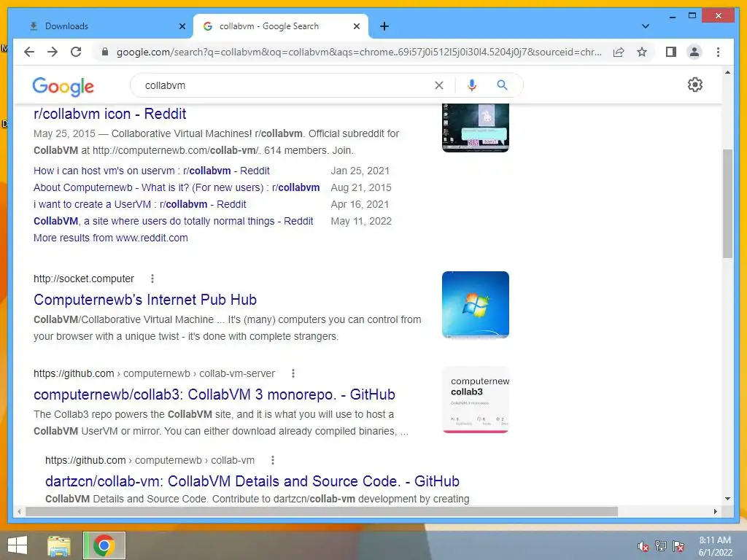The image size is (747, 560).
Task: View site security lock info
Action: (105, 52)
